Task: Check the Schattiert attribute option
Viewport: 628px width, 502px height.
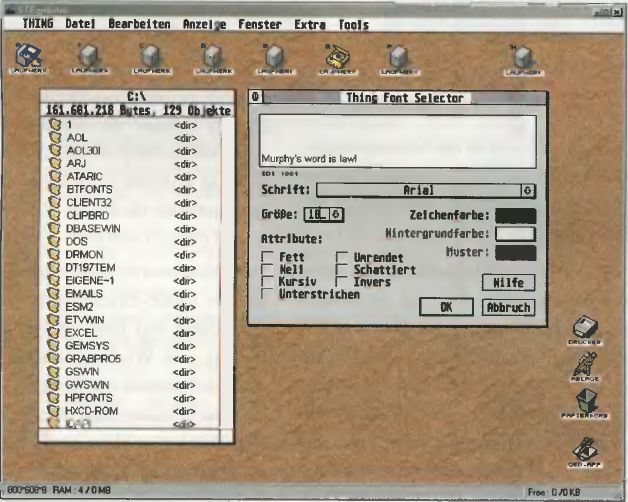Action: coord(341,270)
